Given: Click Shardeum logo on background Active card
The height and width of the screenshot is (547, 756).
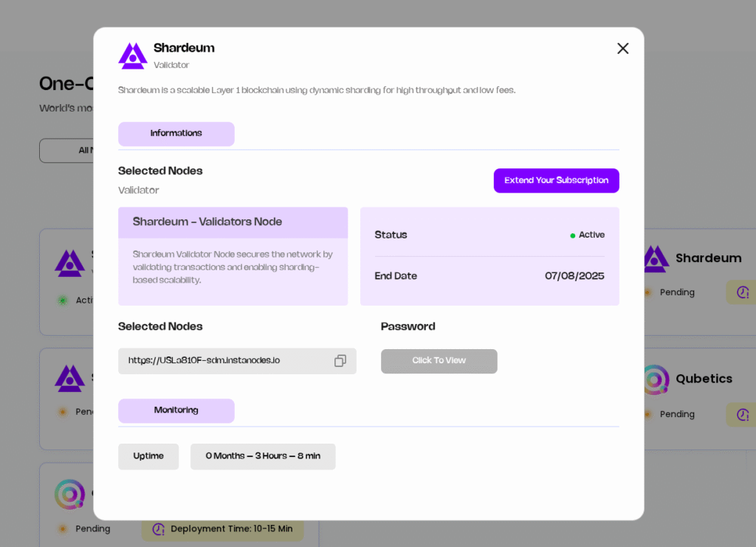Looking at the screenshot, I should 69,263.
